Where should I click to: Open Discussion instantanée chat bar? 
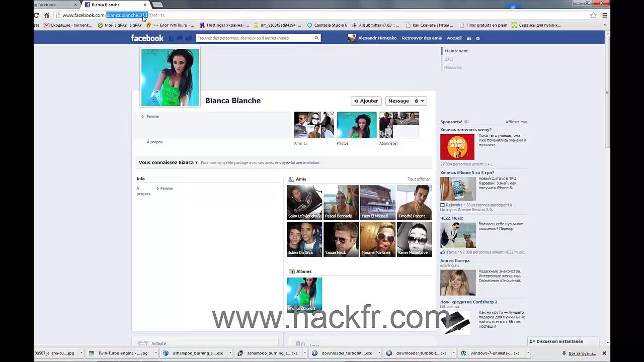pos(563,341)
